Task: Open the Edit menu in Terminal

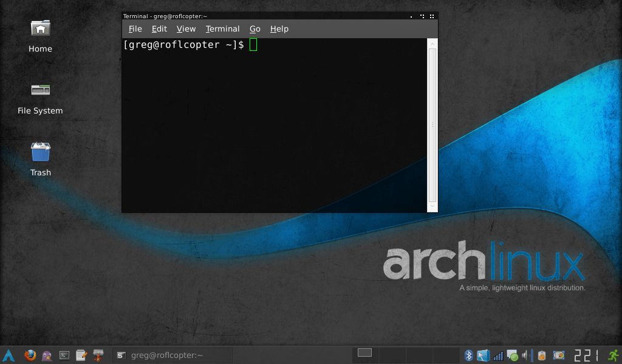Action: point(159,29)
